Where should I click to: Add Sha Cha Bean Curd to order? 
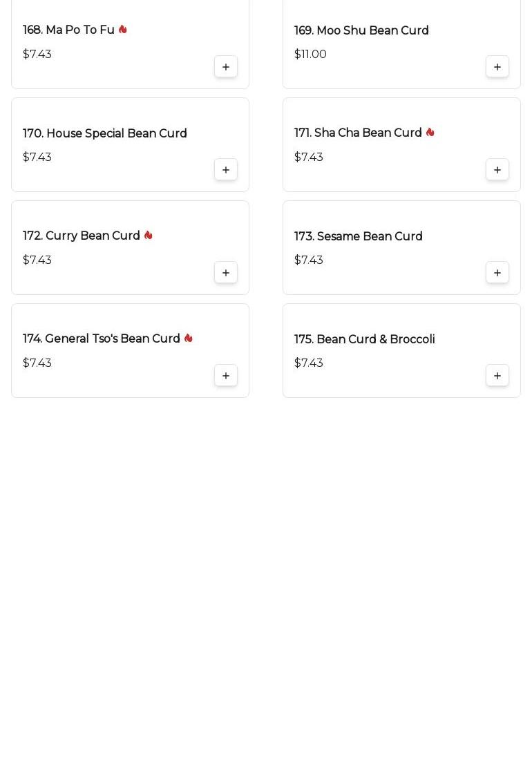pos(497,169)
